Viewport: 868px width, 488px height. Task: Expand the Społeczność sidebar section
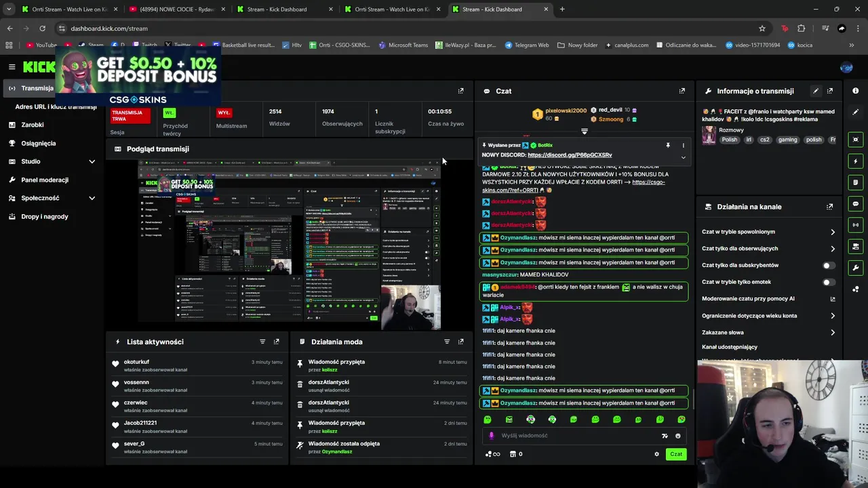pyautogui.click(x=92, y=198)
